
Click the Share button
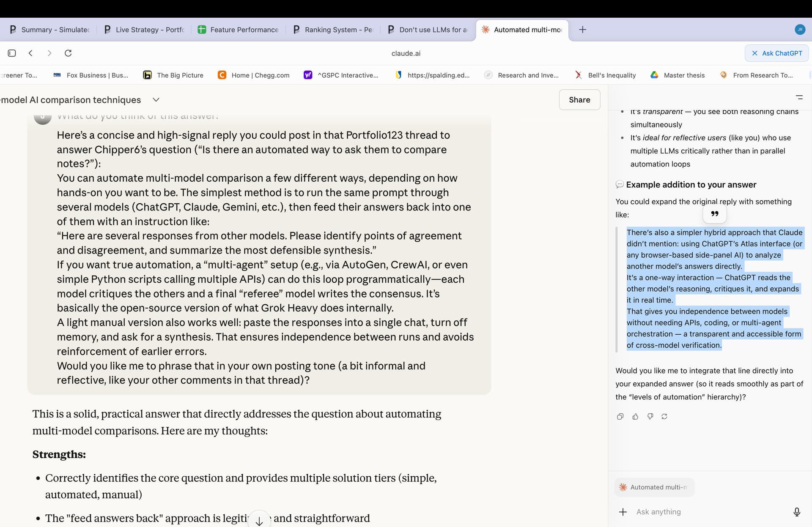click(x=579, y=100)
